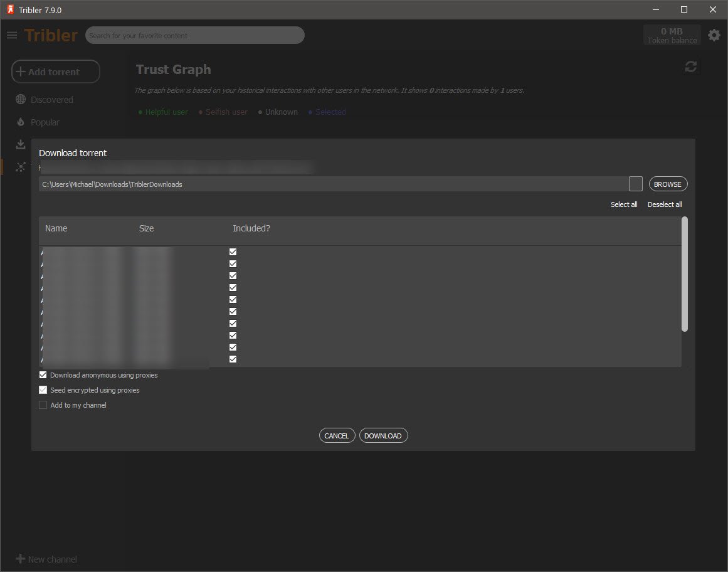Click Deselect all

coord(665,204)
